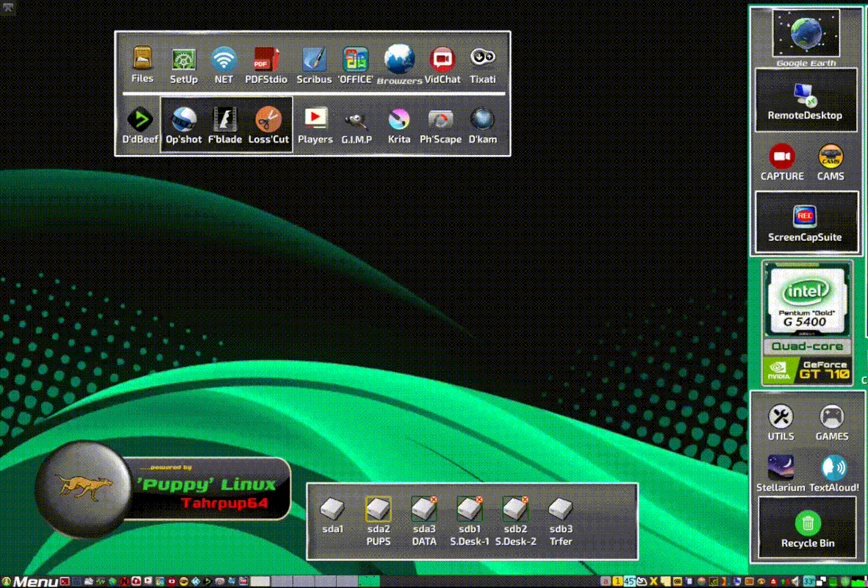Screen dimensions: 868x588
Task: Open Krita painting icon
Action: (399, 119)
